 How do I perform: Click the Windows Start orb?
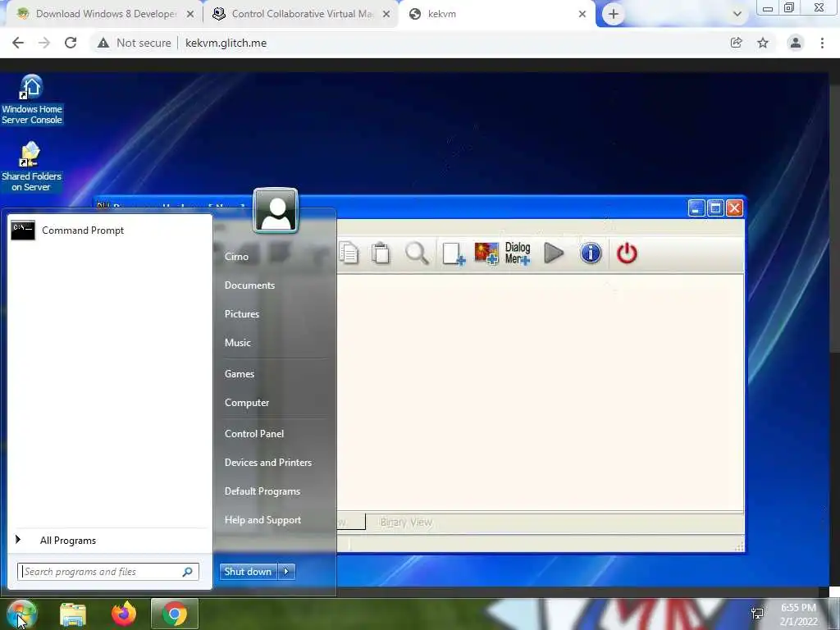coord(21,614)
